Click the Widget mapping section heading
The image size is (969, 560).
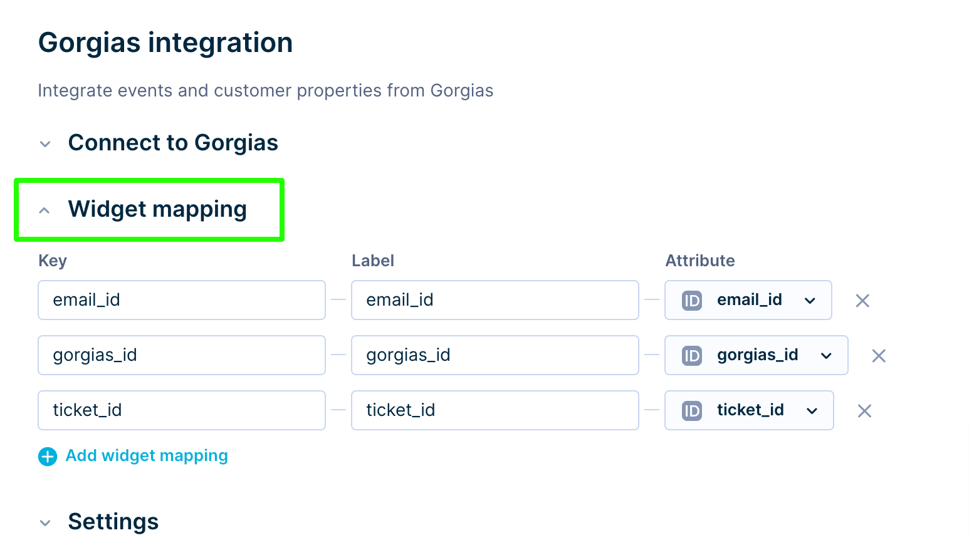click(157, 209)
